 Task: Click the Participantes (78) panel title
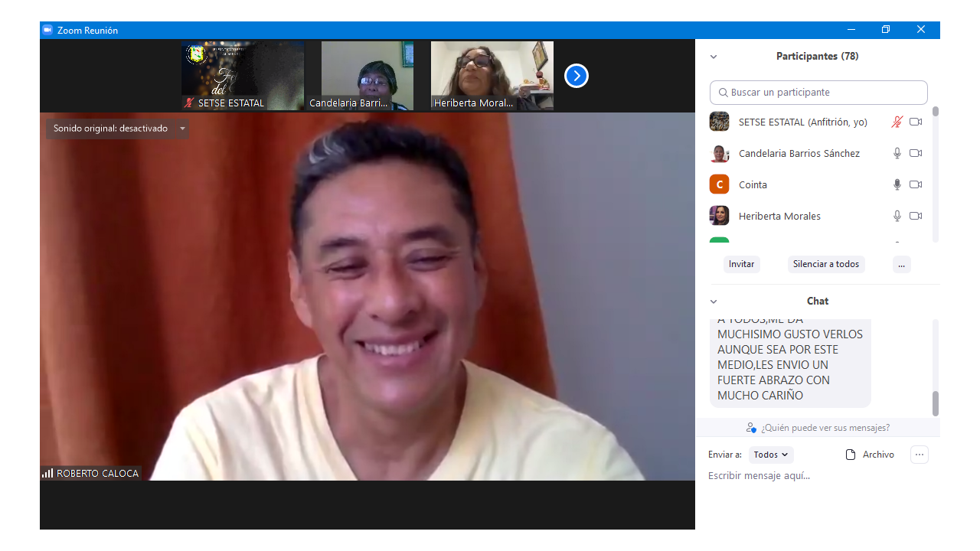pos(817,57)
